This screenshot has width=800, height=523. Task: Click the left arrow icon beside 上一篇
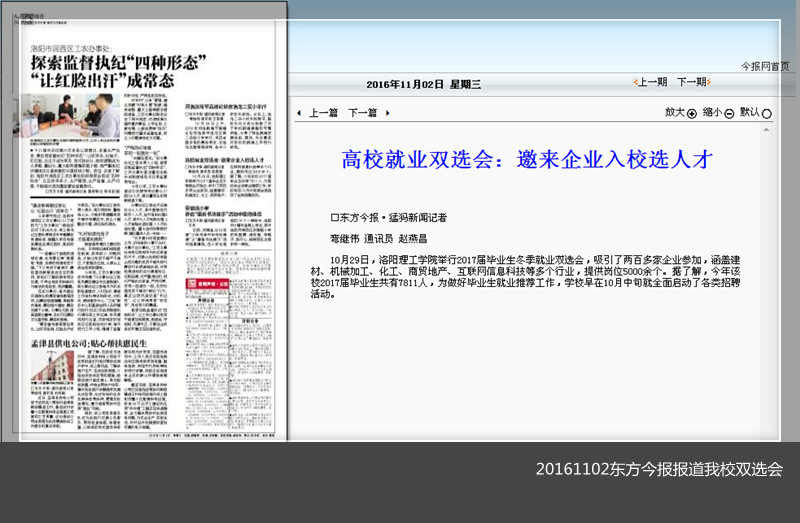[299, 113]
